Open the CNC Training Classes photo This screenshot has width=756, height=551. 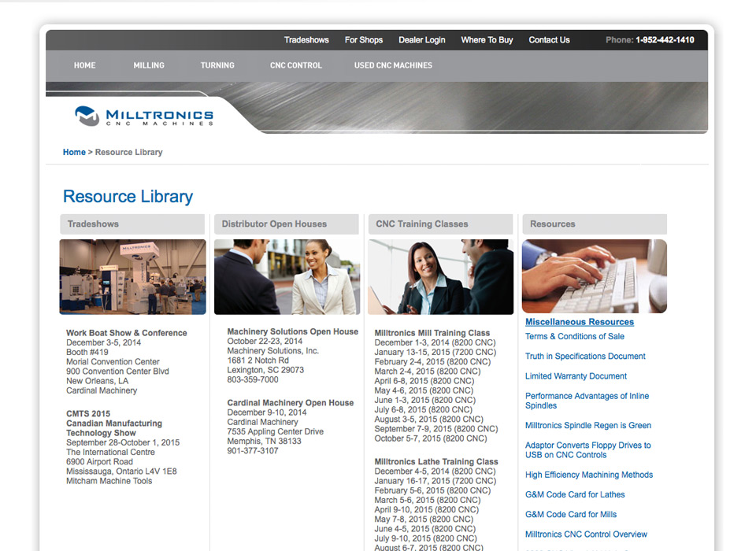pos(441,277)
